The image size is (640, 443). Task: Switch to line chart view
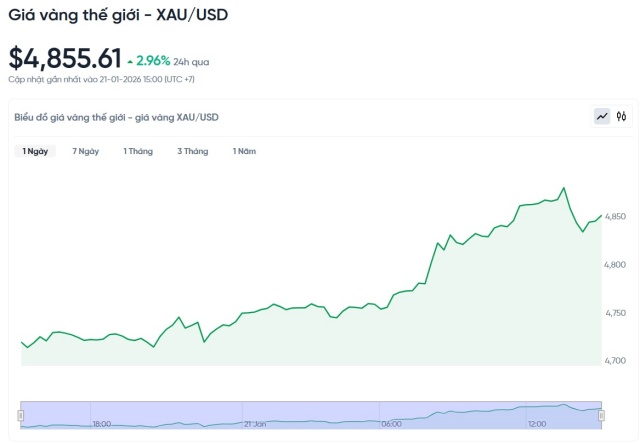tap(602, 117)
